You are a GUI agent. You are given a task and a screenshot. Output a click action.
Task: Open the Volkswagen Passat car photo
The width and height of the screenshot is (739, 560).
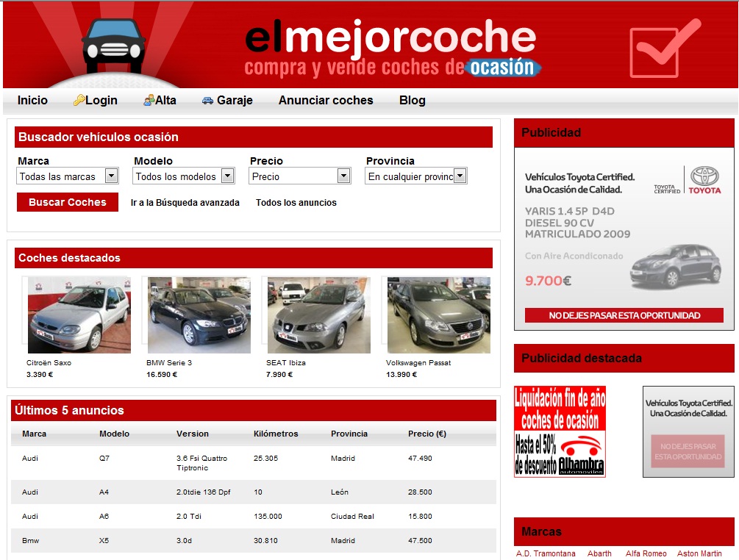pyautogui.click(x=439, y=315)
